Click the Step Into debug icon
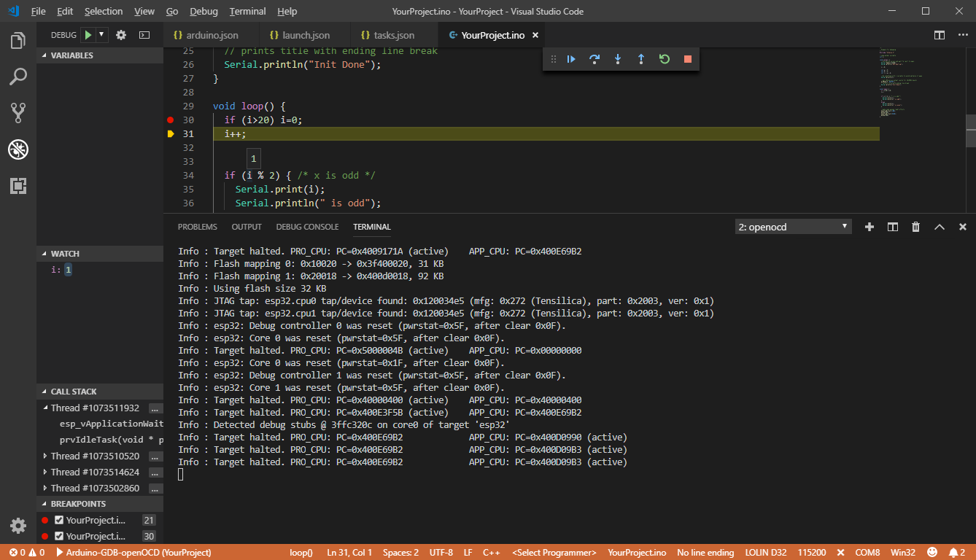Screen dimensions: 976x560 pyautogui.click(x=618, y=59)
